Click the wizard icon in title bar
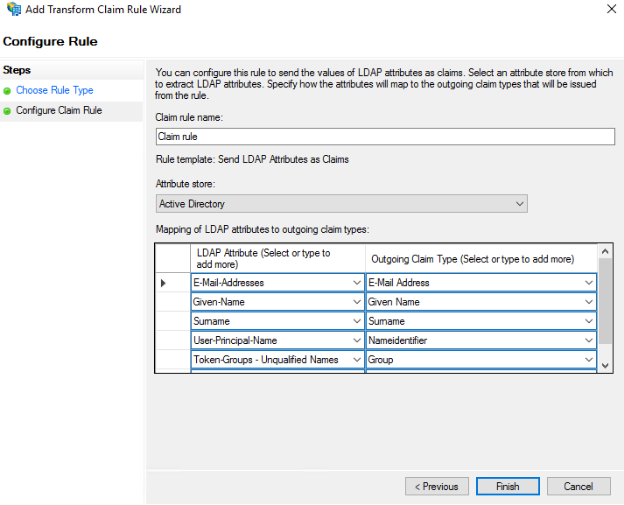This screenshot has height=505, width=624. 11,9
